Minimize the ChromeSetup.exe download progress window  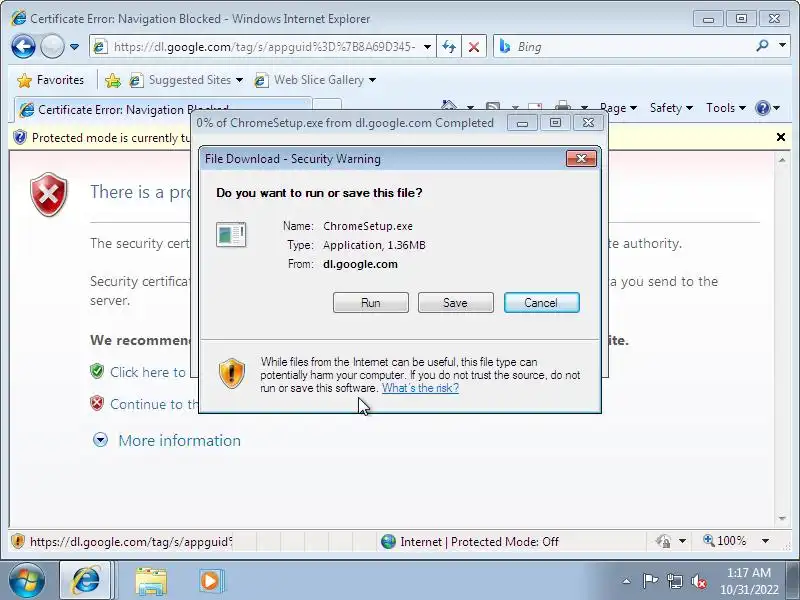pos(522,123)
